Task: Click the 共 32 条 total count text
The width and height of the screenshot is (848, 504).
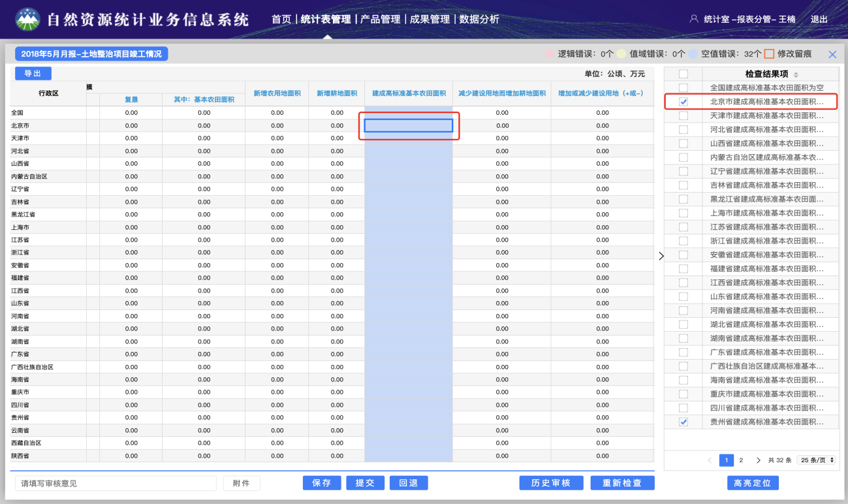Action: [780, 460]
